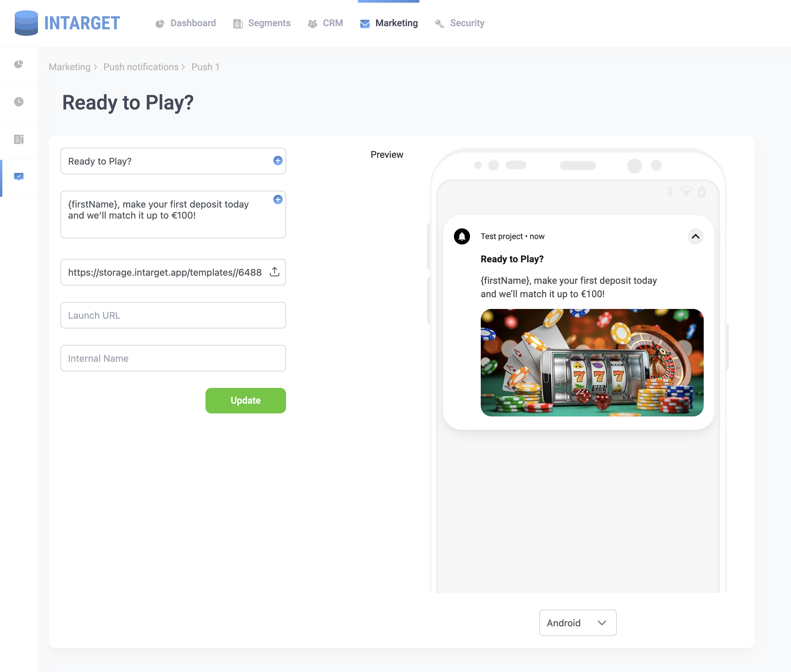Follow the Push notifications breadcrumb link
791x672 pixels.
[141, 67]
